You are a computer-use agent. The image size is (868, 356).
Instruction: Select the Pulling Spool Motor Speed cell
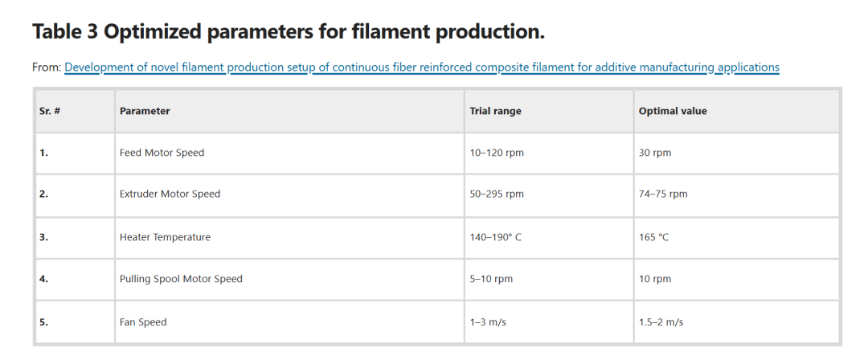[x=181, y=279]
